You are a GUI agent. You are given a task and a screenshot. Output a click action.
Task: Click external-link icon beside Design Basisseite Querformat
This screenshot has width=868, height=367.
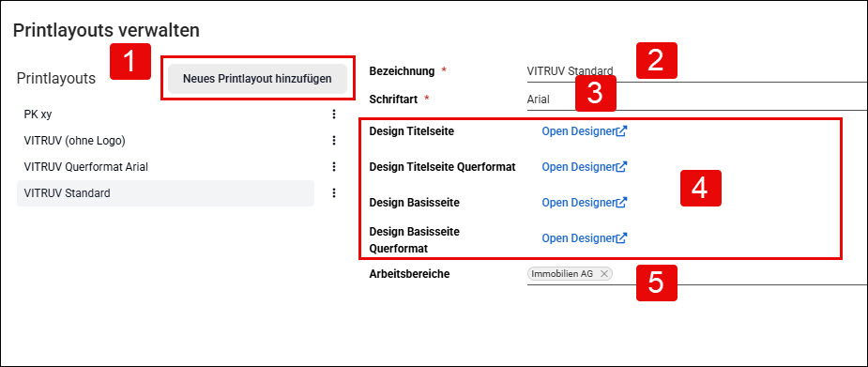(621, 238)
